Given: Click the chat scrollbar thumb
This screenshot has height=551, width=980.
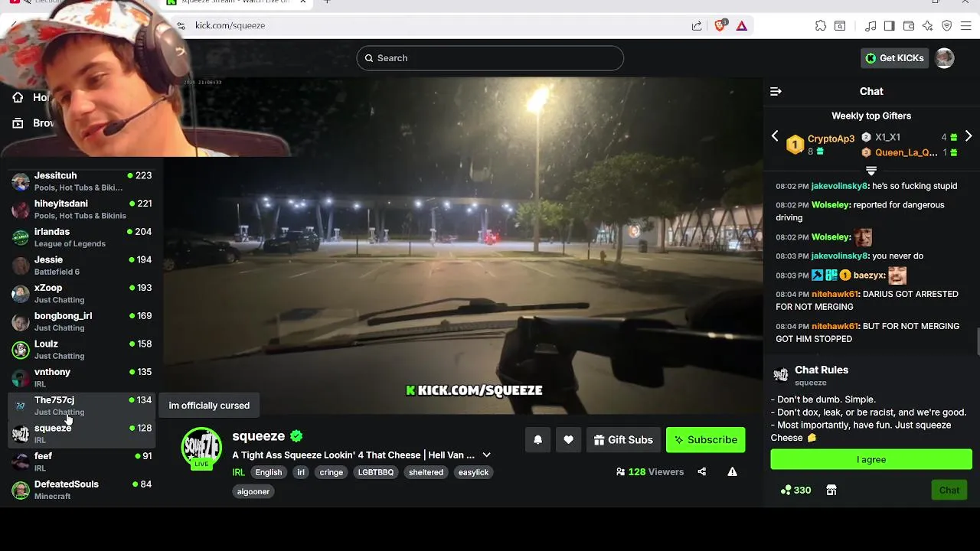Looking at the screenshot, I should (978, 341).
